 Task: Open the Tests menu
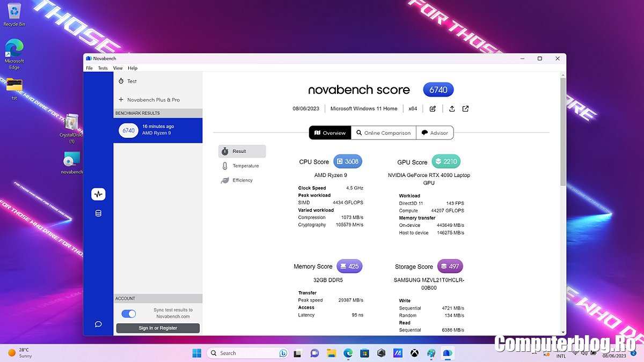103,68
